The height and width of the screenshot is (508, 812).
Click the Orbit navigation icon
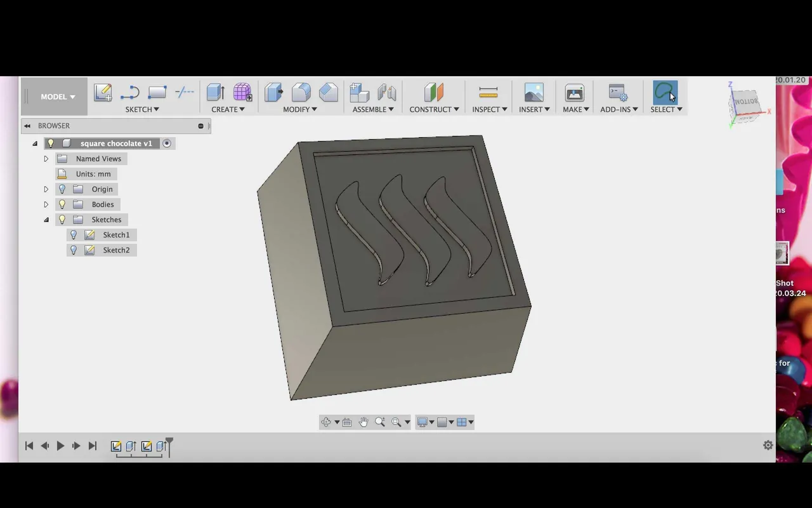pyautogui.click(x=326, y=422)
